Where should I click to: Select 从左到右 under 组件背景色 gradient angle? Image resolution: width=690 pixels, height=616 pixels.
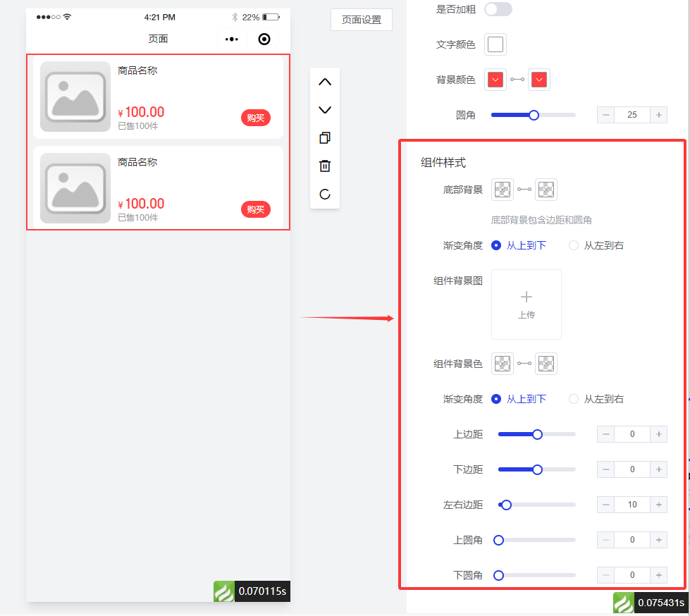tap(574, 399)
